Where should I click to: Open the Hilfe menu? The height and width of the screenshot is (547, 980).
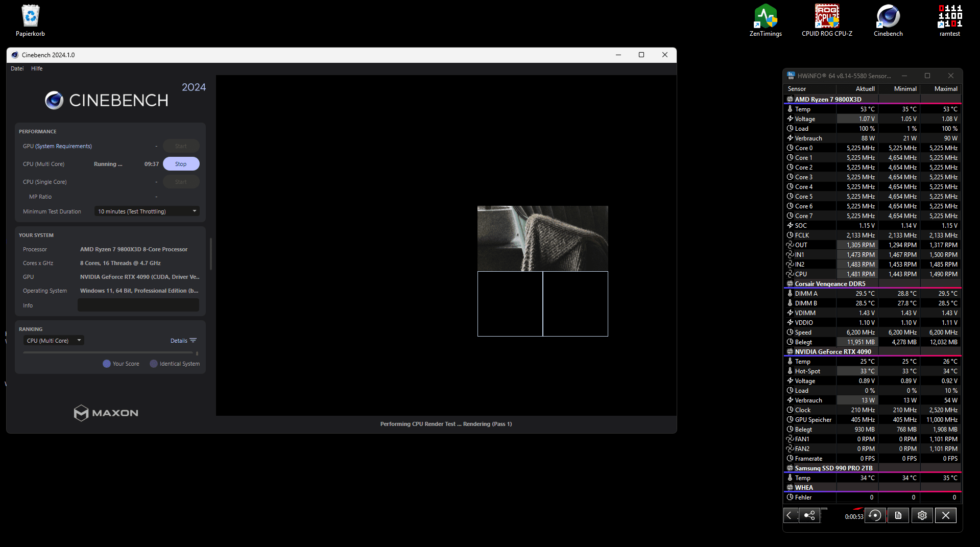[37, 68]
